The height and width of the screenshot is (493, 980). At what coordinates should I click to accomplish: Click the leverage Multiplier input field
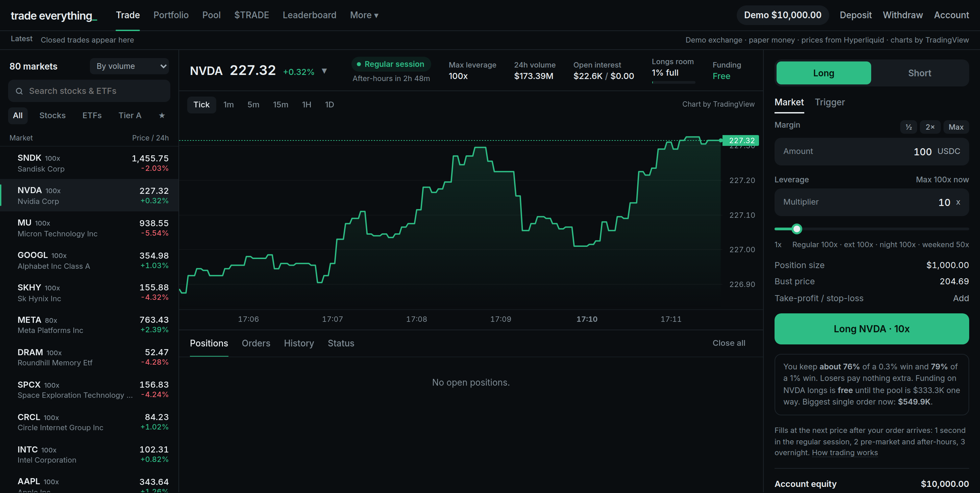point(872,202)
